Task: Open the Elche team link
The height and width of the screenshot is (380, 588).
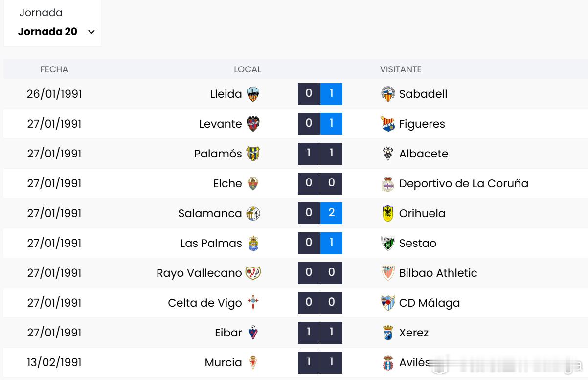Action: point(227,183)
